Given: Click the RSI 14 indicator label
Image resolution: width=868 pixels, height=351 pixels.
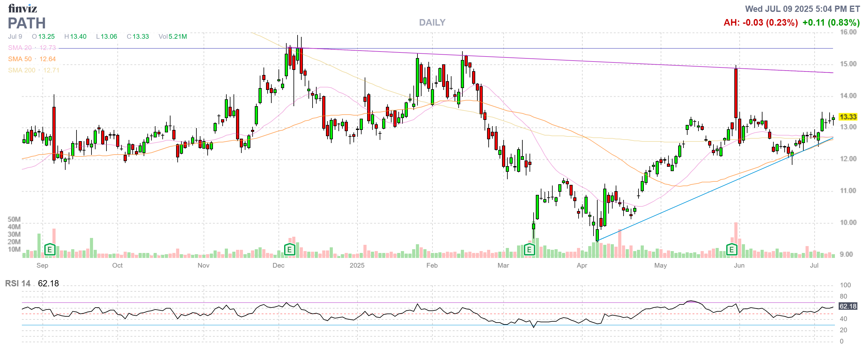Looking at the screenshot, I should click(x=17, y=283).
